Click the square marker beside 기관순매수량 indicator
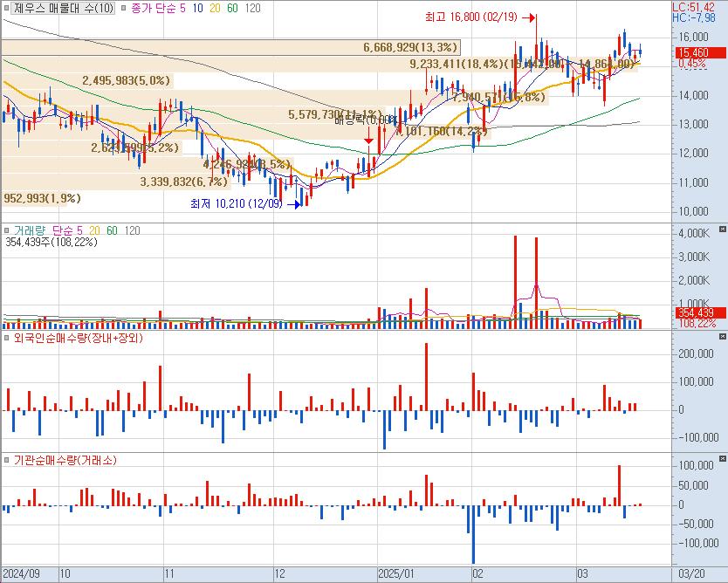Image resolution: width=728 pixels, height=583 pixels. [x=7, y=460]
